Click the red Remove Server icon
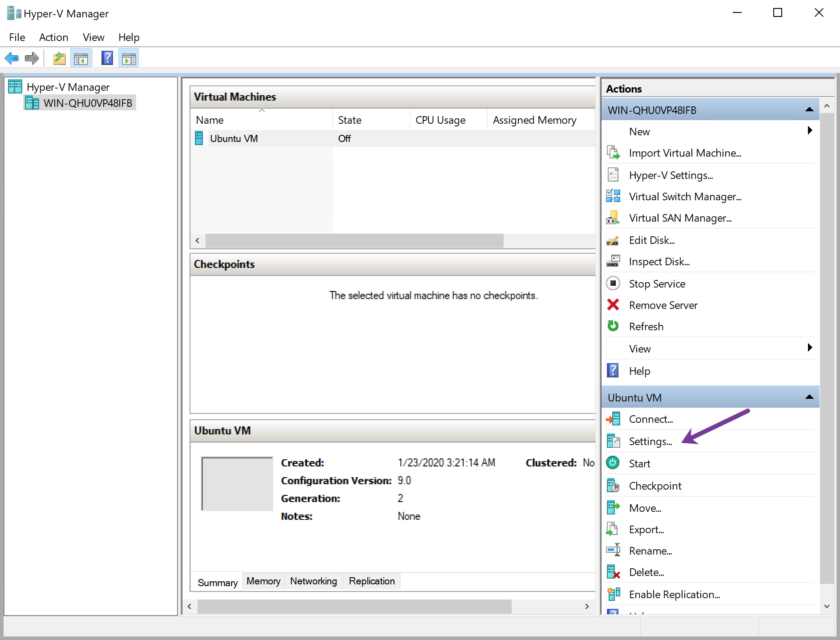Image resolution: width=840 pixels, height=640 pixels. 613,305
